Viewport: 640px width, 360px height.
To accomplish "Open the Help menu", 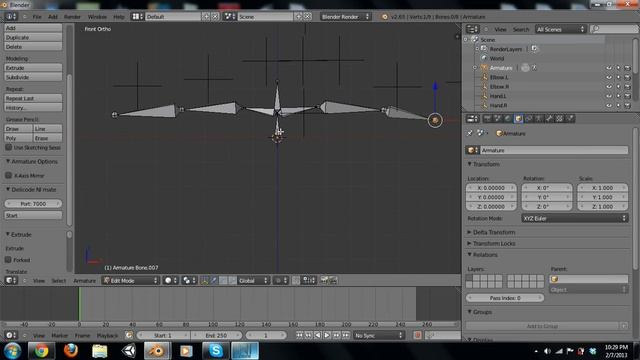I will [x=119, y=17].
